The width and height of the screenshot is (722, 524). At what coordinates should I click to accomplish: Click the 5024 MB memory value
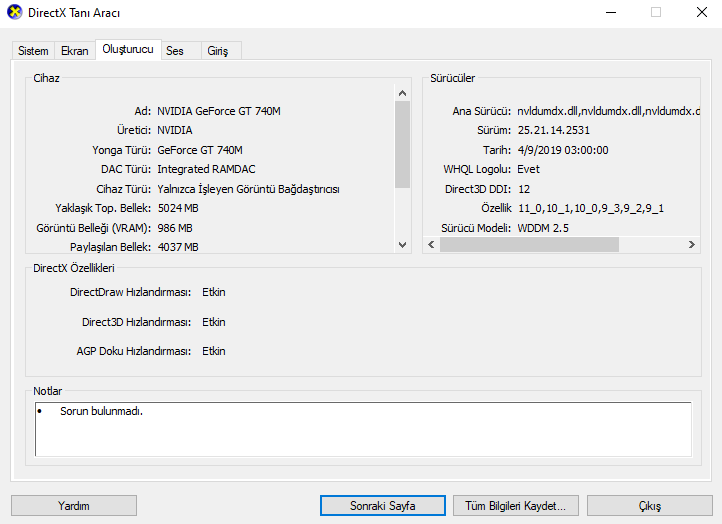click(x=178, y=208)
